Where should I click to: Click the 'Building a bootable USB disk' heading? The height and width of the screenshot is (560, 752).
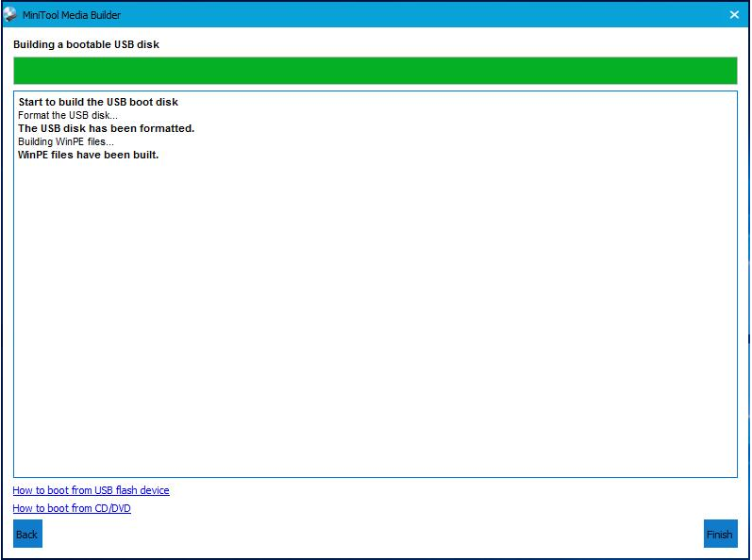86,44
